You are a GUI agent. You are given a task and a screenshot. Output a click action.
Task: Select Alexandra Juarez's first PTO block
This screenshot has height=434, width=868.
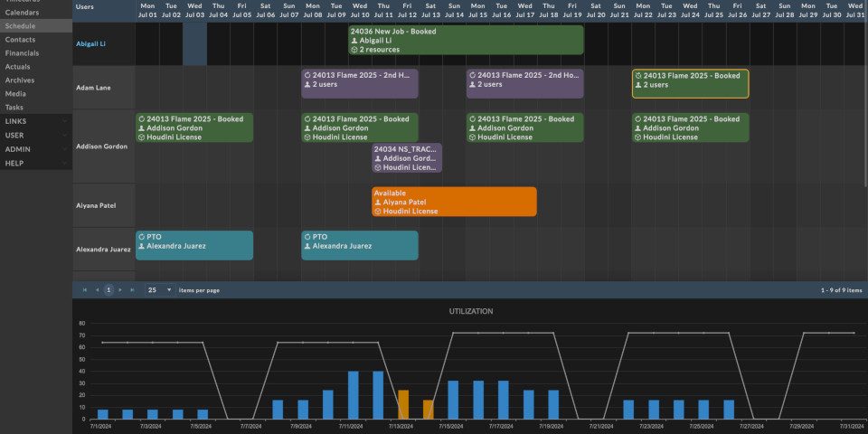(194, 245)
